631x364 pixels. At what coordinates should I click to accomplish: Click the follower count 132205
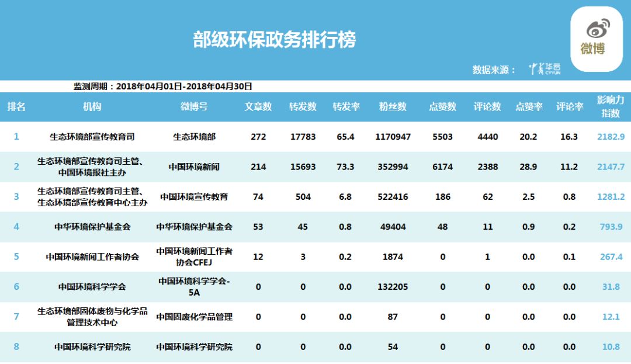coord(393,287)
